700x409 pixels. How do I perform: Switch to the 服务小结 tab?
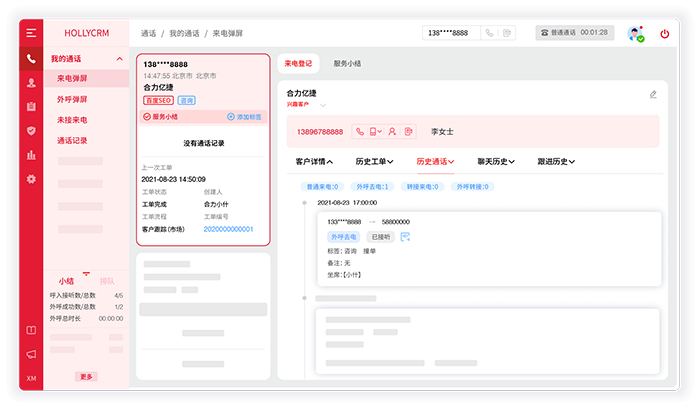(347, 63)
